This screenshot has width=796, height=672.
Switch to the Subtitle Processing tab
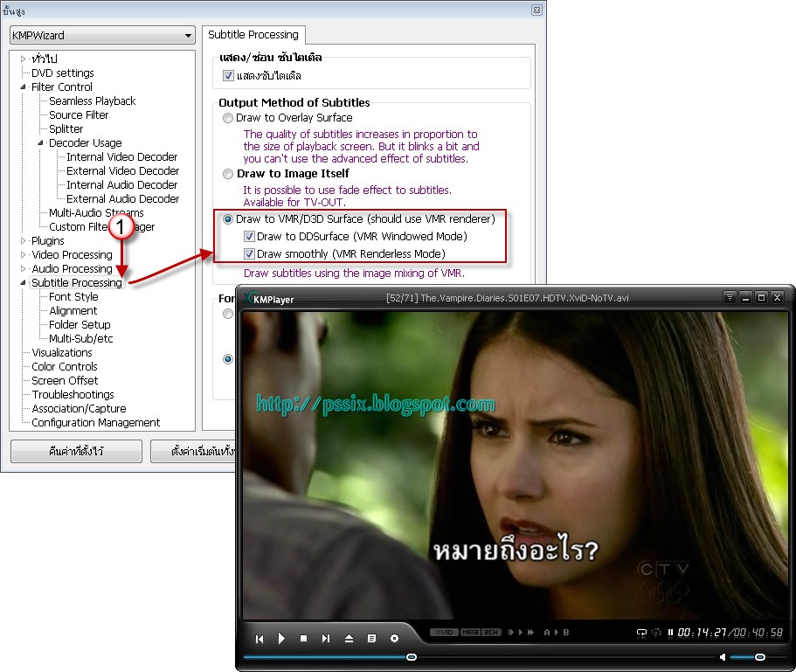click(x=253, y=34)
